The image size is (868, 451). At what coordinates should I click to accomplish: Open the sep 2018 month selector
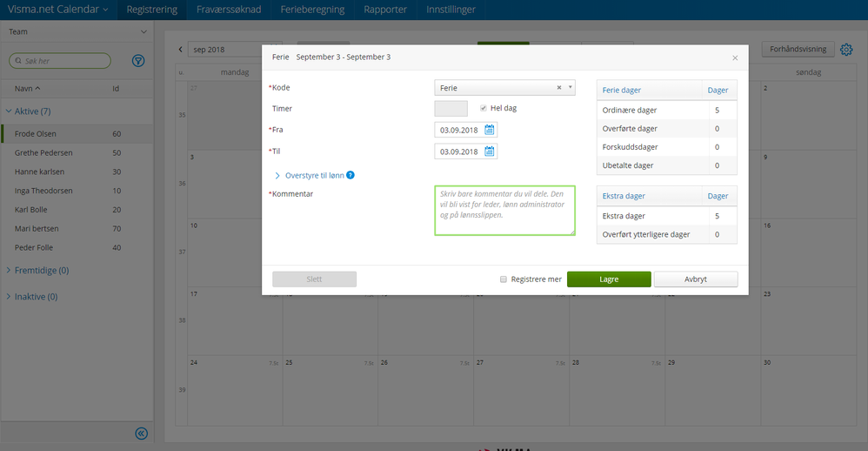tap(235, 50)
